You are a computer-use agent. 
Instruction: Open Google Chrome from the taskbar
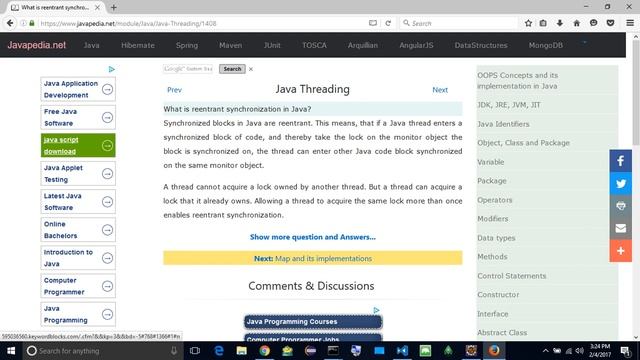[x=264, y=351]
